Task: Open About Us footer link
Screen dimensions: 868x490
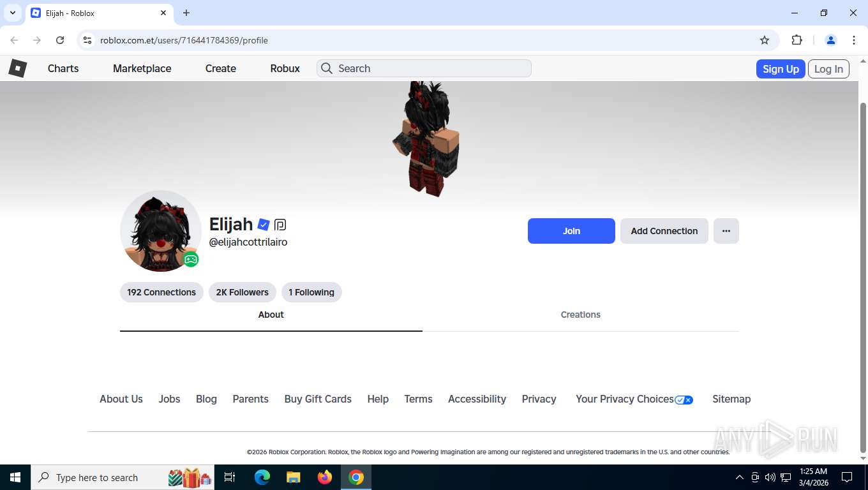Action: pyautogui.click(x=121, y=399)
